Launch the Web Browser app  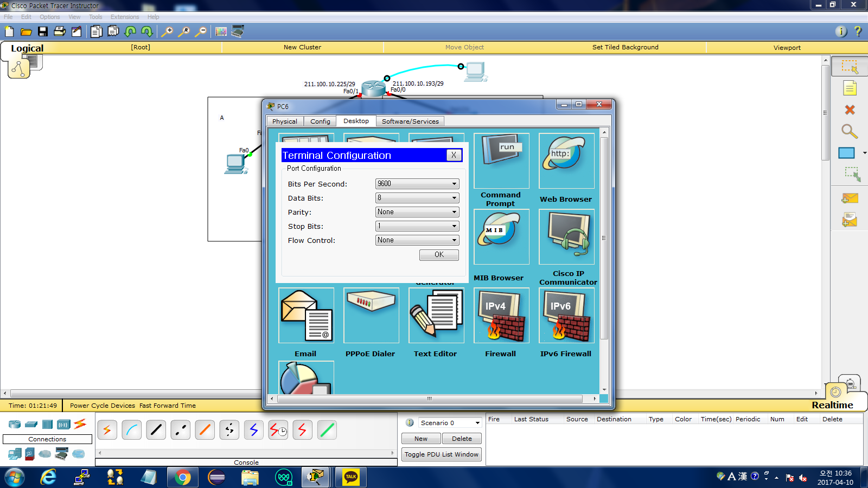[566, 161]
